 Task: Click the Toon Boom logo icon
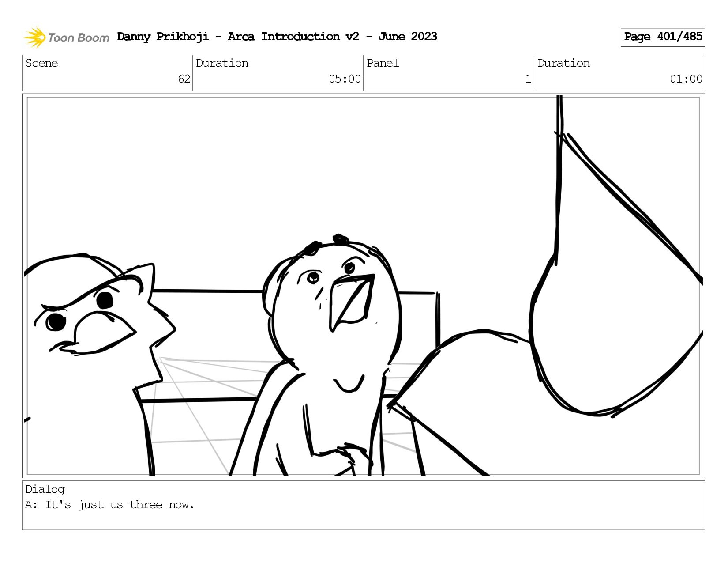[x=35, y=37]
